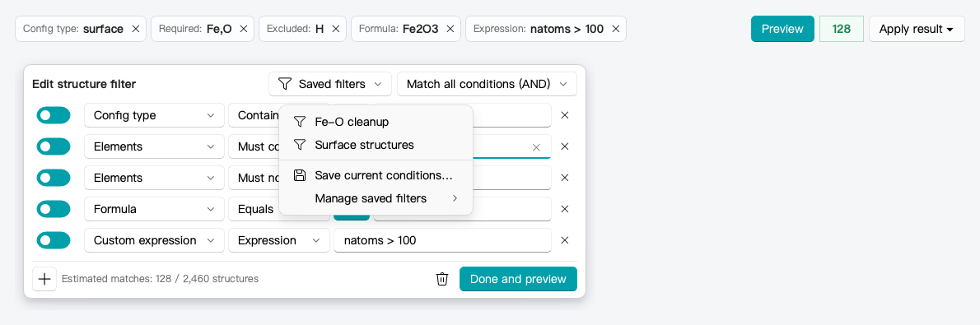Open the Manage saved filters submenu
The height and width of the screenshot is (325, 980).
pos(376,198)
